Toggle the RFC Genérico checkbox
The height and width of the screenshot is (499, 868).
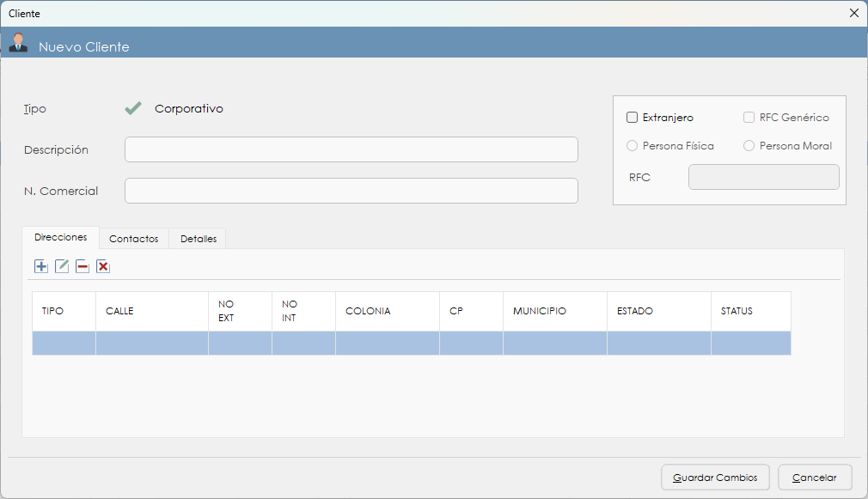point(749,118)
